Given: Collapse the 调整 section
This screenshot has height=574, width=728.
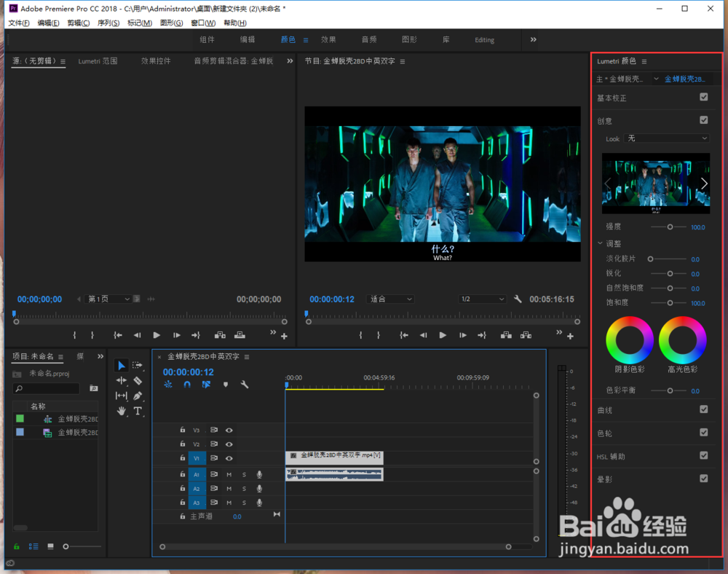Looking at the screenshot, I should [x=600, y=243].
